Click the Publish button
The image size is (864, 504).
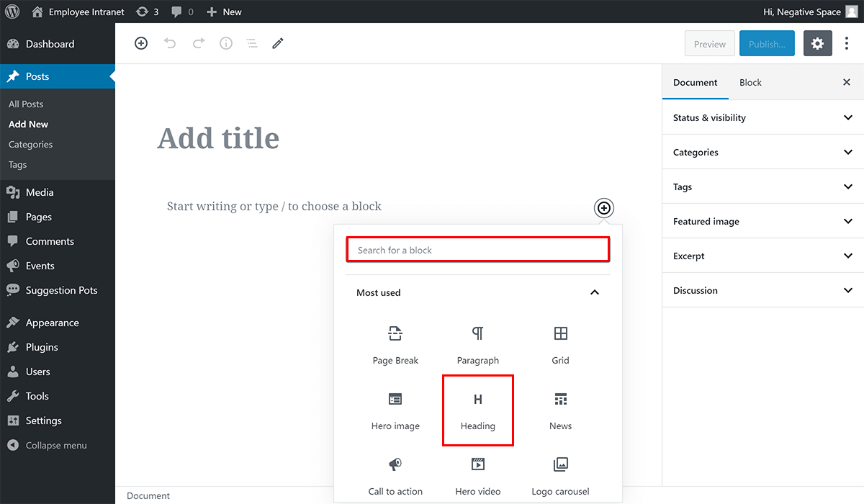[x=767, y=44]
